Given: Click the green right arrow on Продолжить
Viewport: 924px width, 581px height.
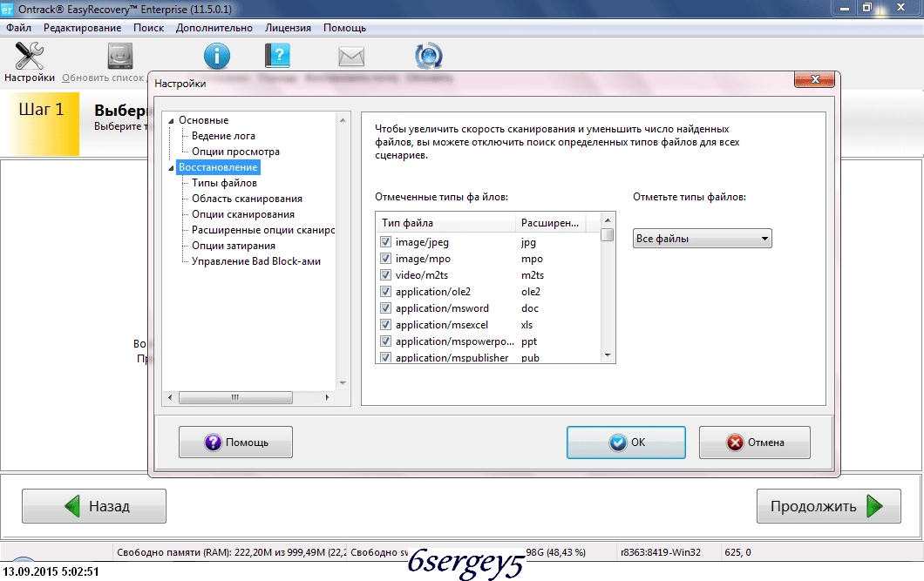Looking at the screenshot, I should click(x=874, y=506).
